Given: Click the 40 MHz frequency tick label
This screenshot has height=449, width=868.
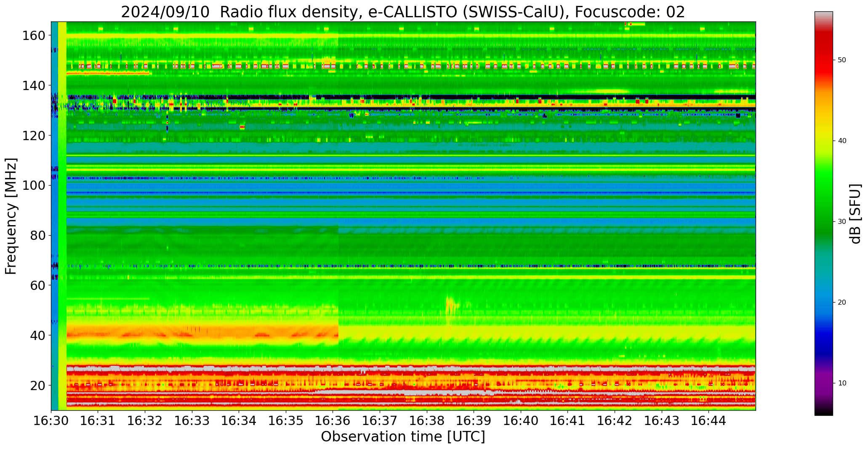Looking at the screenshot, I should [x=37, y=335].
